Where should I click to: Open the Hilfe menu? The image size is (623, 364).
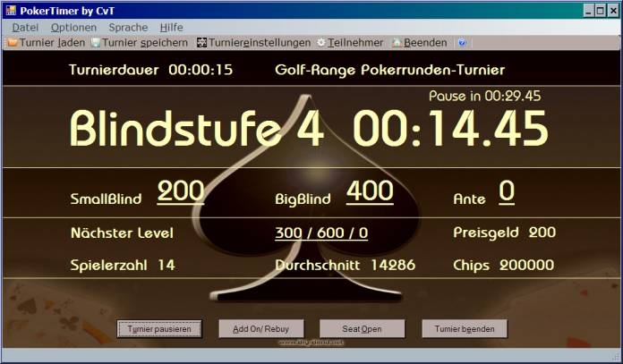171,27
